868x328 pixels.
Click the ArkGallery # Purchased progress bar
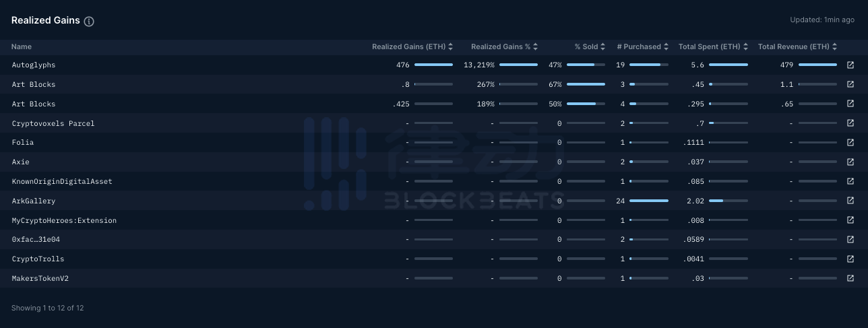(x=648, y=201)
